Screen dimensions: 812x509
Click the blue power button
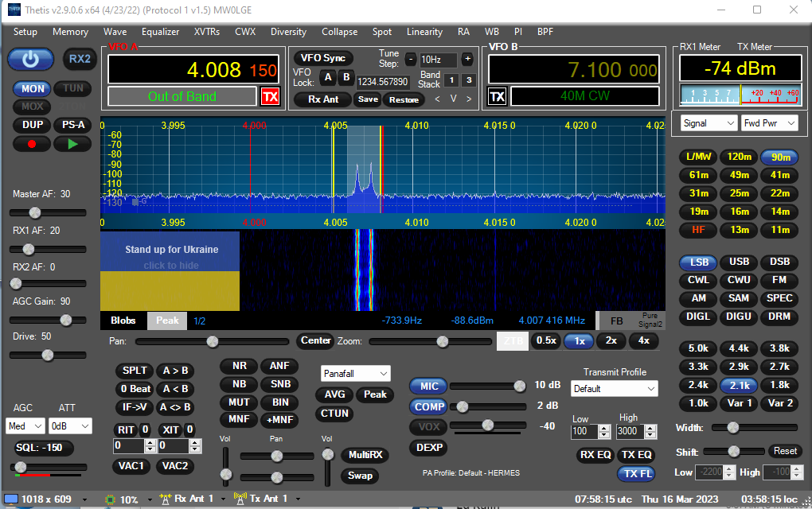(x=30, y=59)
